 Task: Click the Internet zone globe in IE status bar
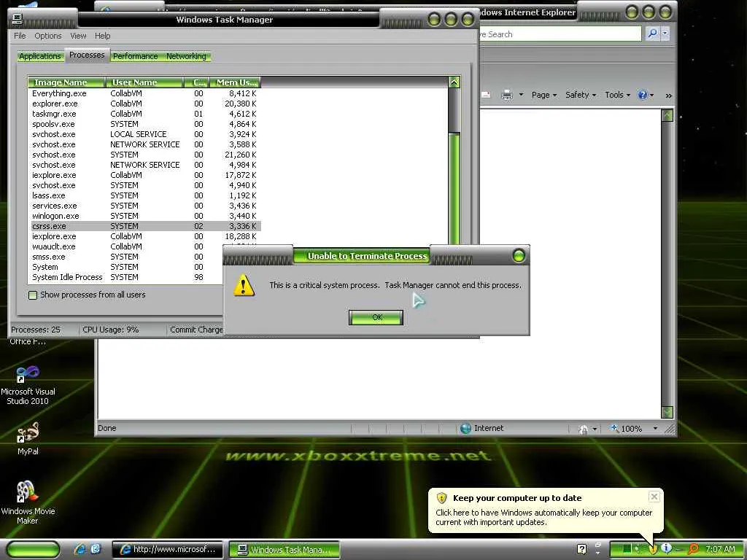465,428
